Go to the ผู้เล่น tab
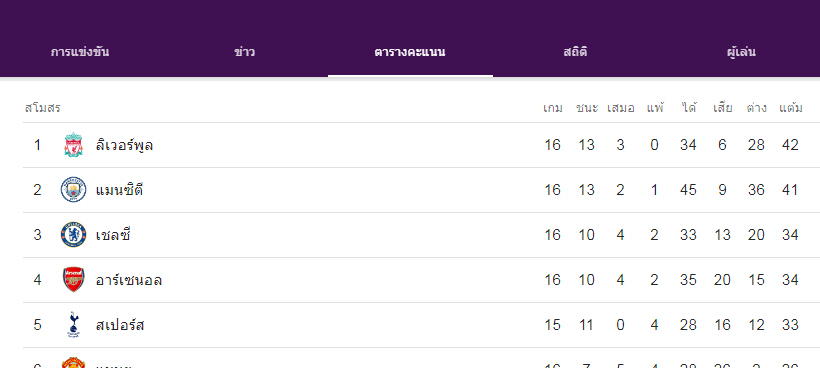The image size is (820, 368). pos(741,52)
